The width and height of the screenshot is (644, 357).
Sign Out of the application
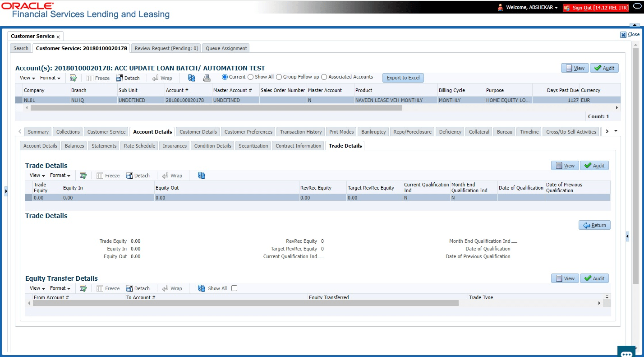pos(595,8)
